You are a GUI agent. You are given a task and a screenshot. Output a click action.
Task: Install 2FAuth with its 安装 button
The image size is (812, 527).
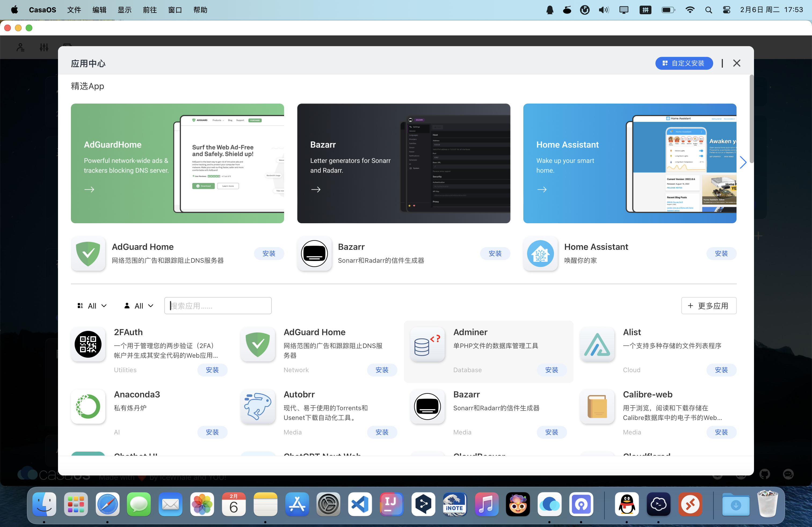(212, 370)
